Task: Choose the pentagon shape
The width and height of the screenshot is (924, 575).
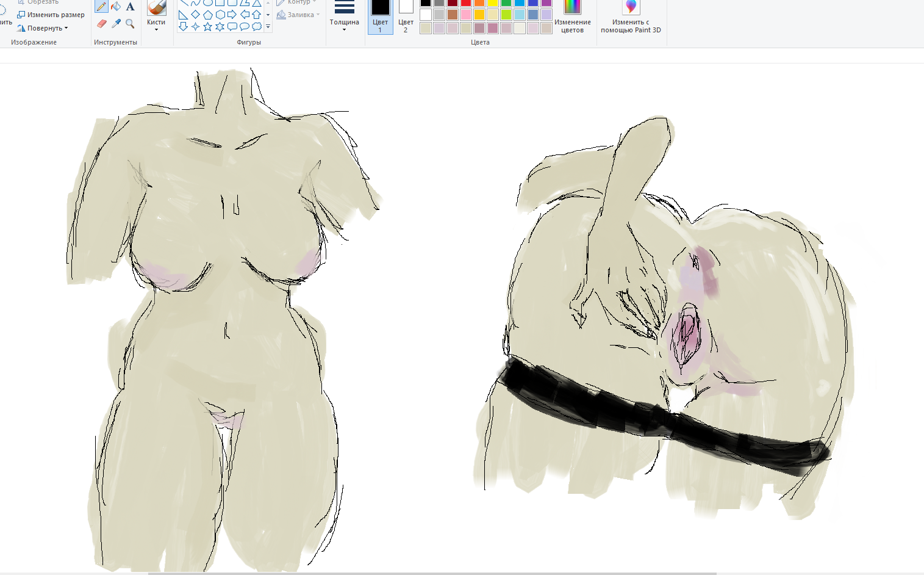Action: coord(207,15)
